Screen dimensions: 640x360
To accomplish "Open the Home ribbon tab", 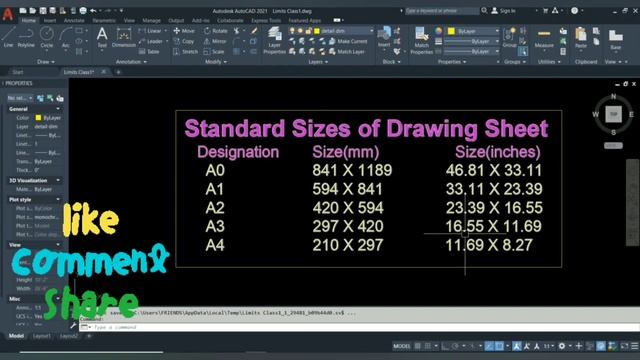I will [28, 20].
